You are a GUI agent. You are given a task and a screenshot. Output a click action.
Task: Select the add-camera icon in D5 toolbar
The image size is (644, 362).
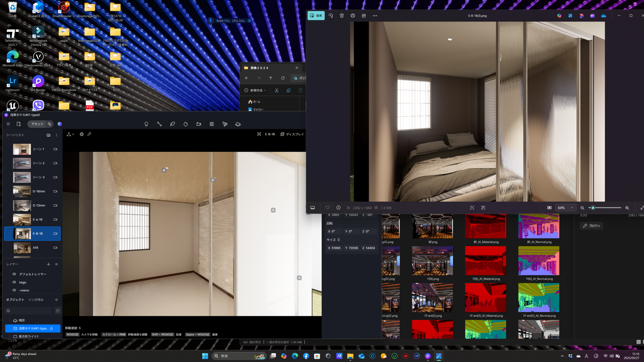pos(199,124)
